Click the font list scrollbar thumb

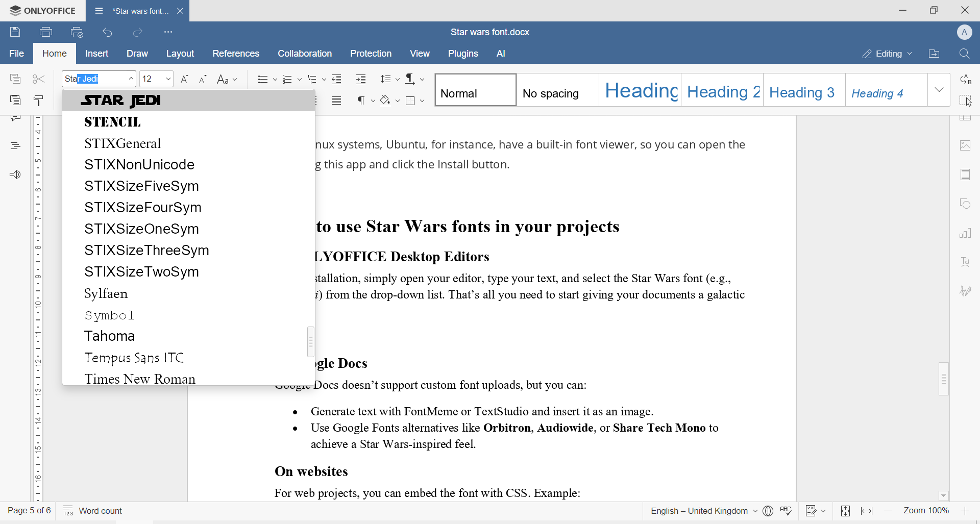[x=311, y=341]
